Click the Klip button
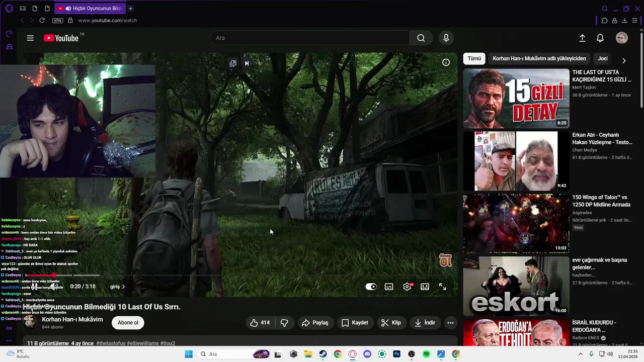The image size is (644, 362). pyautogui.click(x=391, y=323)
